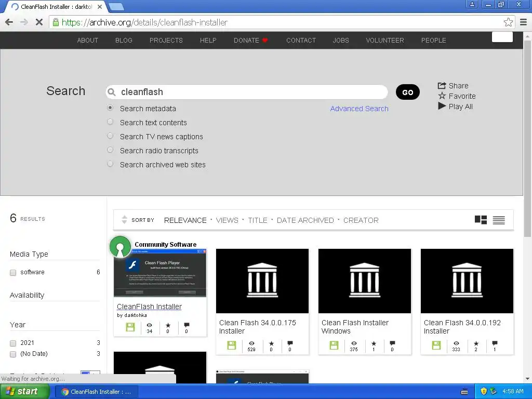Check the (No Date) year filter
This screenshot has height=399, width=532.
(13, 354)
